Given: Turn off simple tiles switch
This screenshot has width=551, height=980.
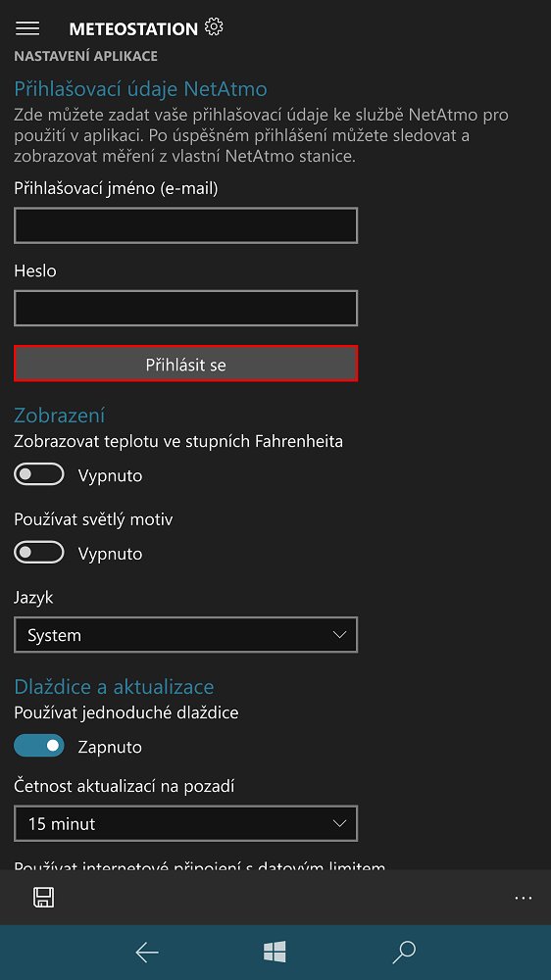Looking at the screenshot, I should (39, 746).
